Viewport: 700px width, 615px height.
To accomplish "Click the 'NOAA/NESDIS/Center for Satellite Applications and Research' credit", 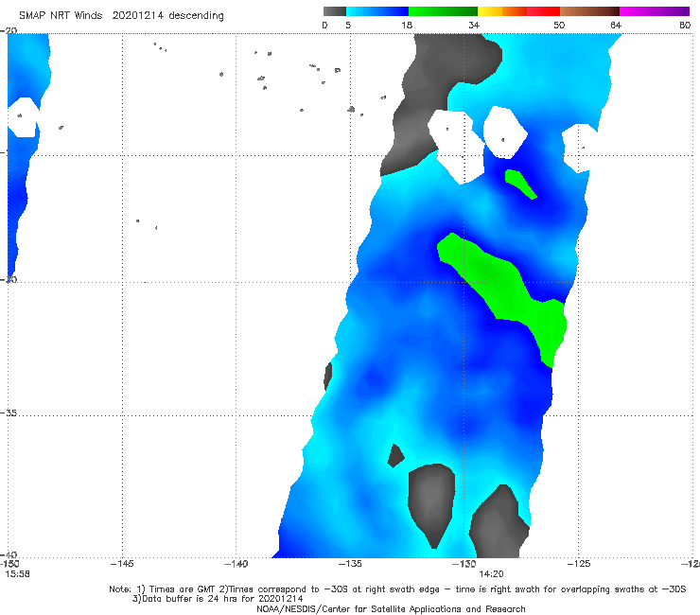I will click(391, 609).
